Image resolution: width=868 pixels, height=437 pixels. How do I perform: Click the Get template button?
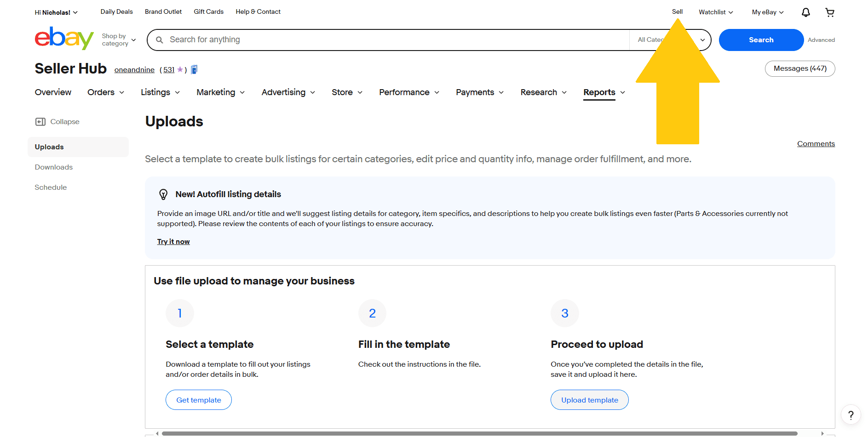(x=198, y=399)
